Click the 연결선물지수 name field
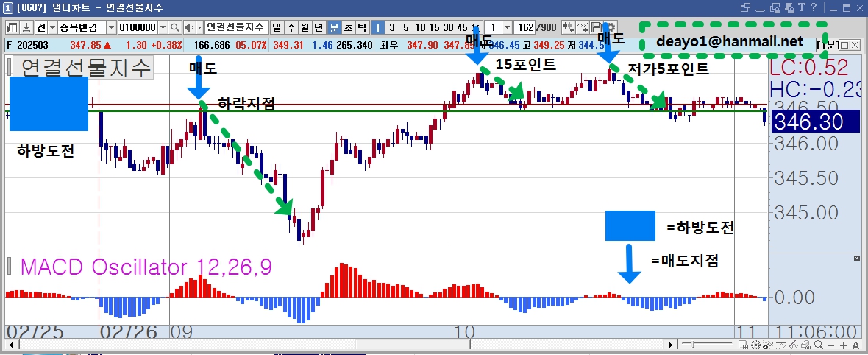868x355 pixels. (x=237, y=27)
